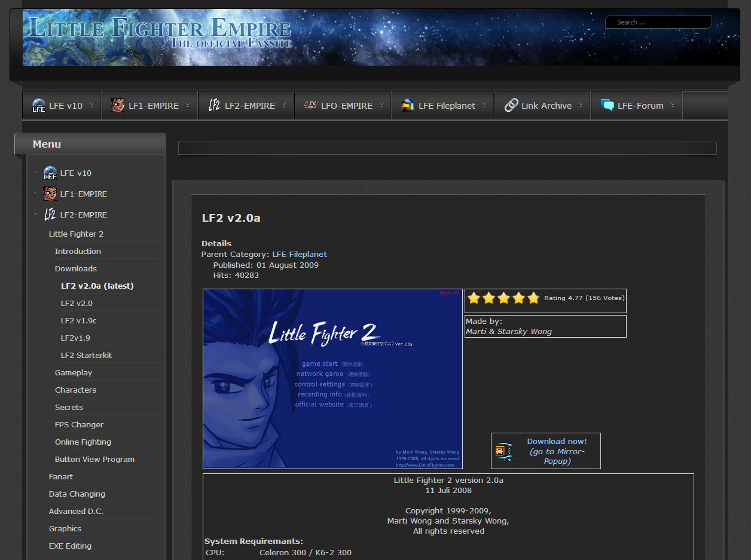Open Advanced D.C. in sidebar
This screenshot has height=560, width=751.
click(76, 511)
